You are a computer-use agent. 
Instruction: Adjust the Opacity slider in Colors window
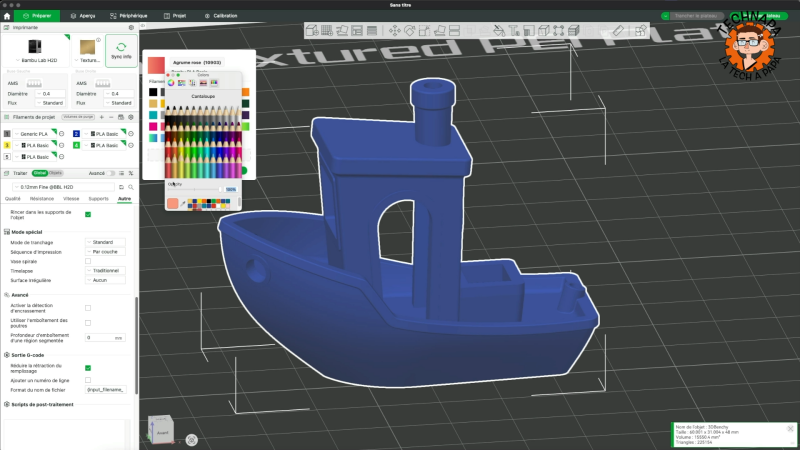point(195,189)
